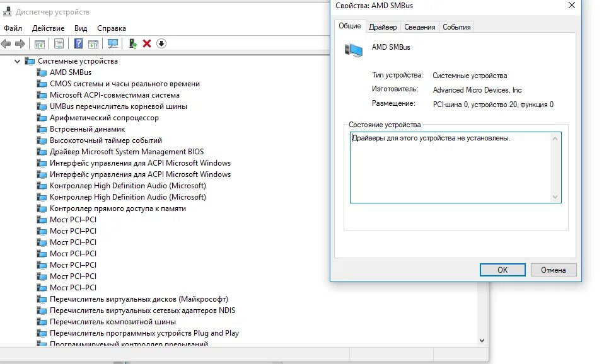Click the AMD SMBus device icon in Properties
604x364 pixels.
pyautogui.click(x=354, y=50)
